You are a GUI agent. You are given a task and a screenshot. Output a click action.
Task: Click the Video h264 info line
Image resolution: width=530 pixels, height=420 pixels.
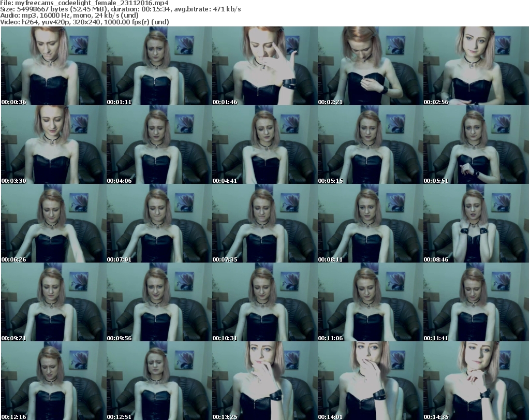pyautogui.click(x=84, y=22)
